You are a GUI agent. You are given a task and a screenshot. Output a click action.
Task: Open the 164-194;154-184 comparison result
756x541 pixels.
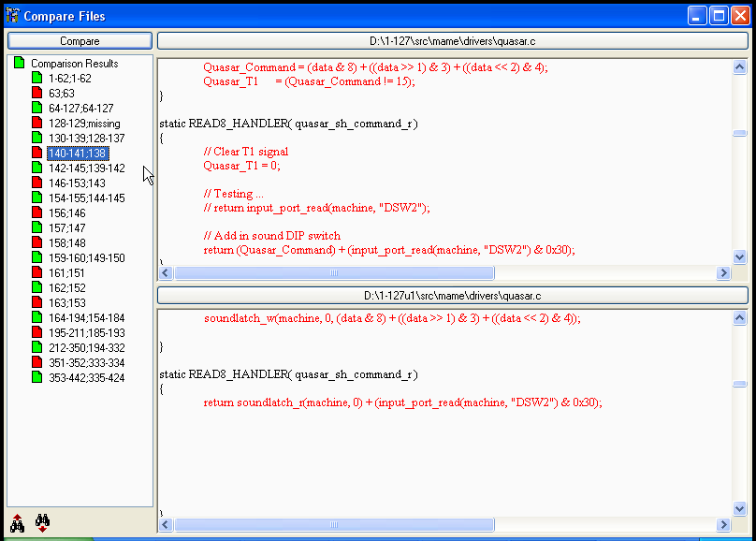86,318
